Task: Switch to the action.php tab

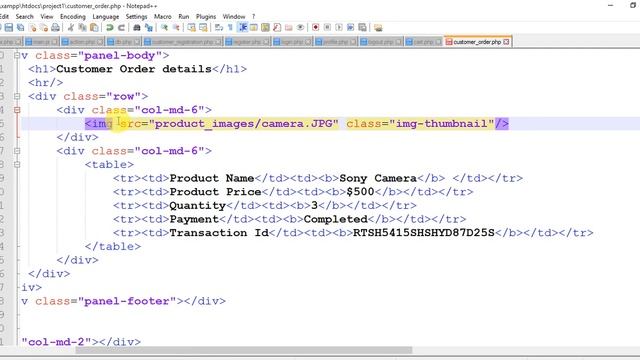Action: [82, 42]
